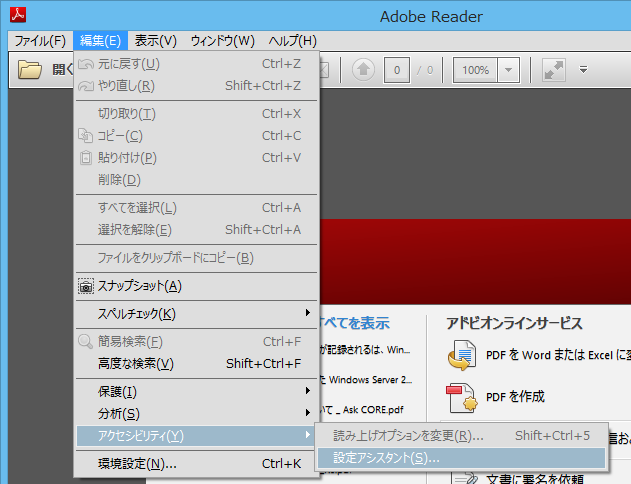
Task: Click PDF を Word または Excel link
Action: point(559,355)
